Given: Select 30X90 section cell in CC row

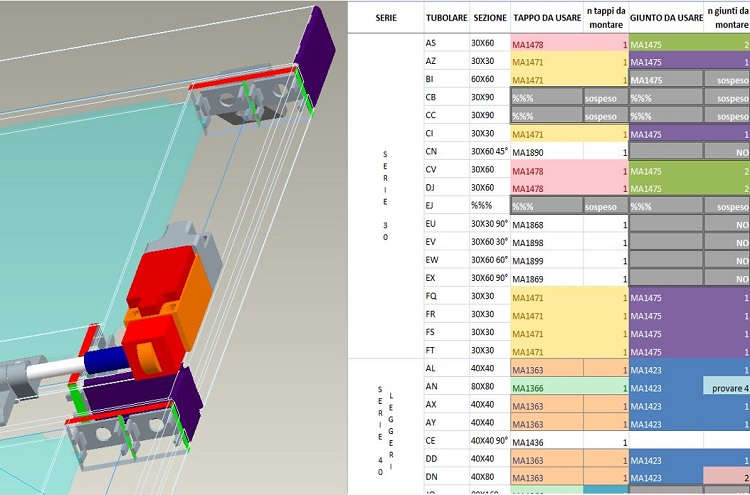Looking at the screenshot, I should [490, 115].
